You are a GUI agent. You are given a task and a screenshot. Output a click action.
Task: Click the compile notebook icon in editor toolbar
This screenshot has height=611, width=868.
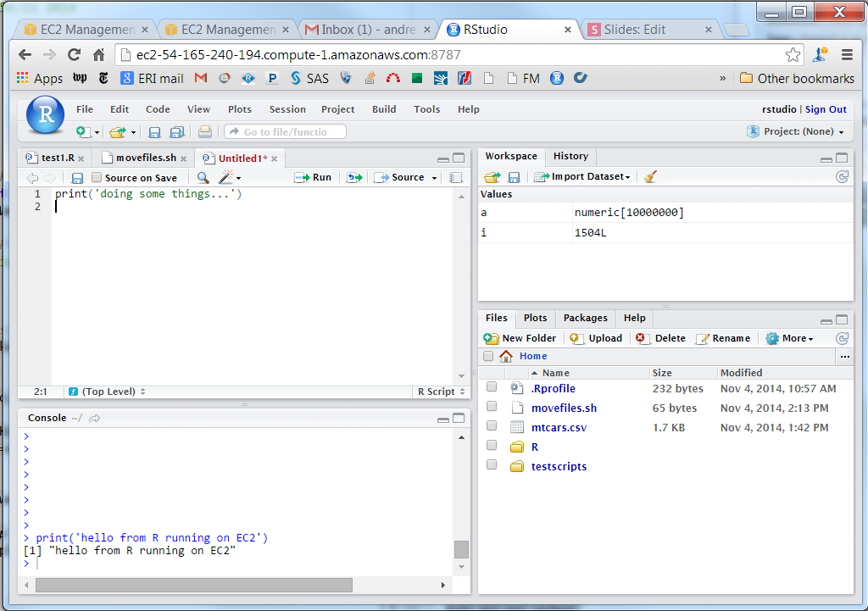click(456, 178)
